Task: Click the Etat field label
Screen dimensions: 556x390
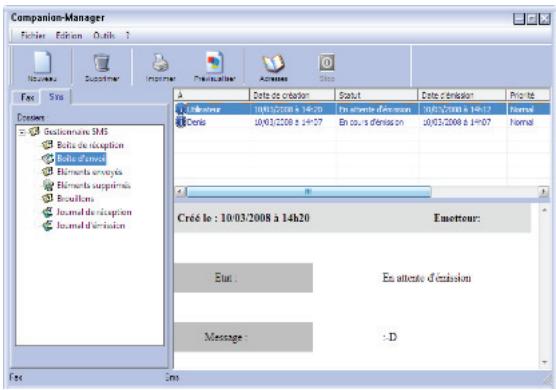Action: pos(226,278)
